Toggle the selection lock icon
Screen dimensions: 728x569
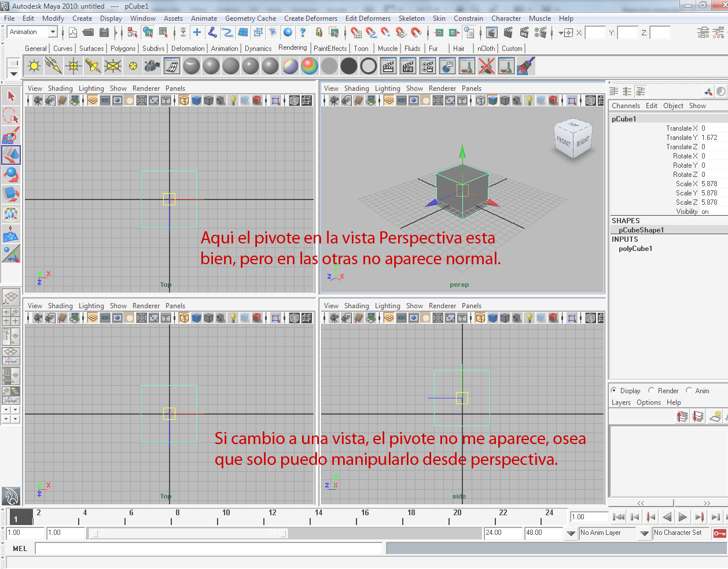[319, 32]
